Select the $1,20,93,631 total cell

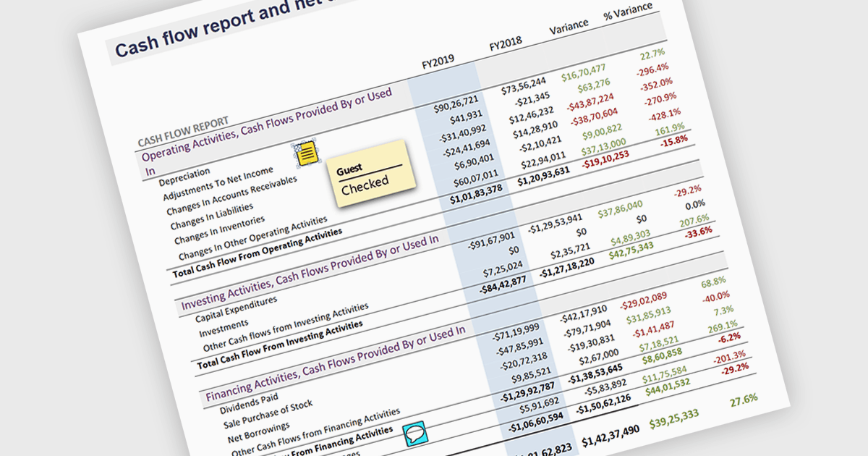[x=543, y=175]
